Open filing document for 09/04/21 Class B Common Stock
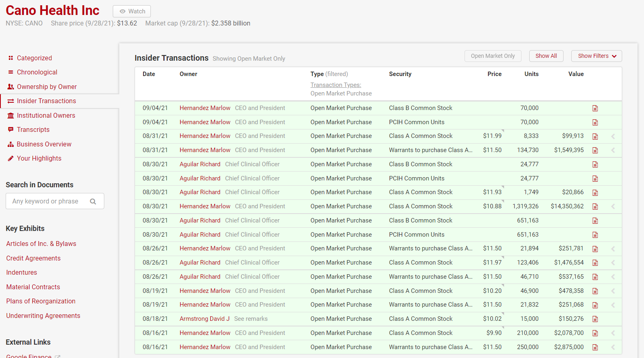644x358 pixels. click(x=595, y=108)
